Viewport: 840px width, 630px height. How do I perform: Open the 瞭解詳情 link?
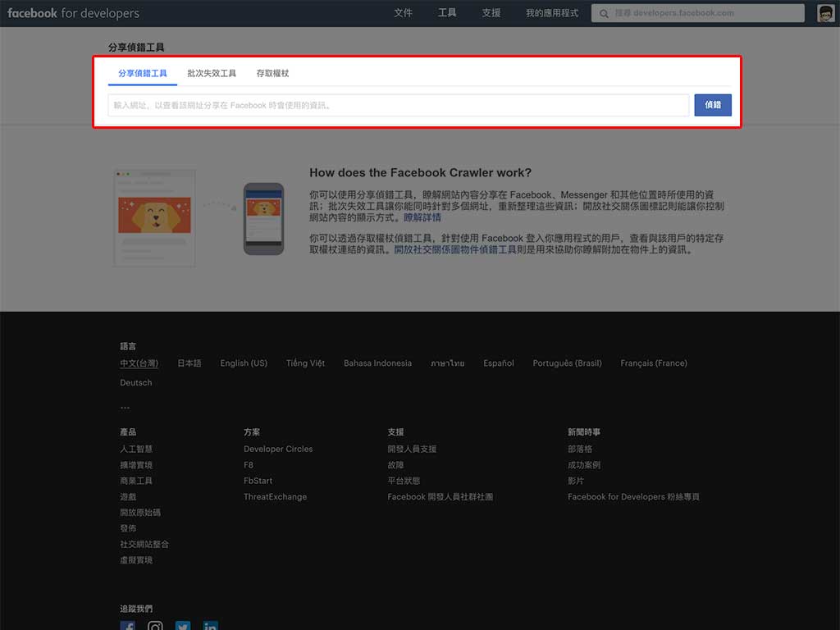pos(422,217)
